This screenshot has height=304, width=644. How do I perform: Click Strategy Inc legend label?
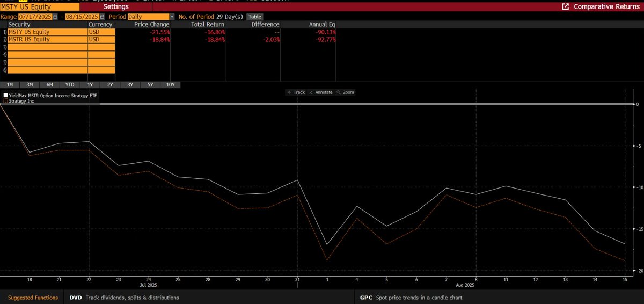21,100
